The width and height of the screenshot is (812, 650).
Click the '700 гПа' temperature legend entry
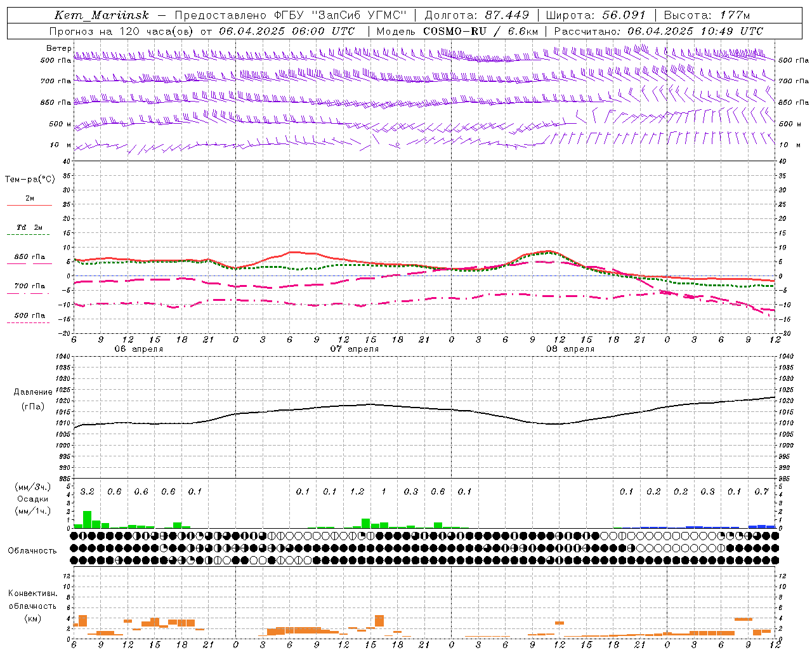(30, 286)
